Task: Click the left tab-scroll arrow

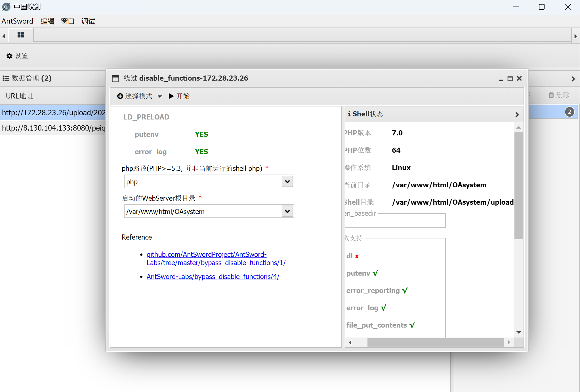Action: click(x=4, y=36)
